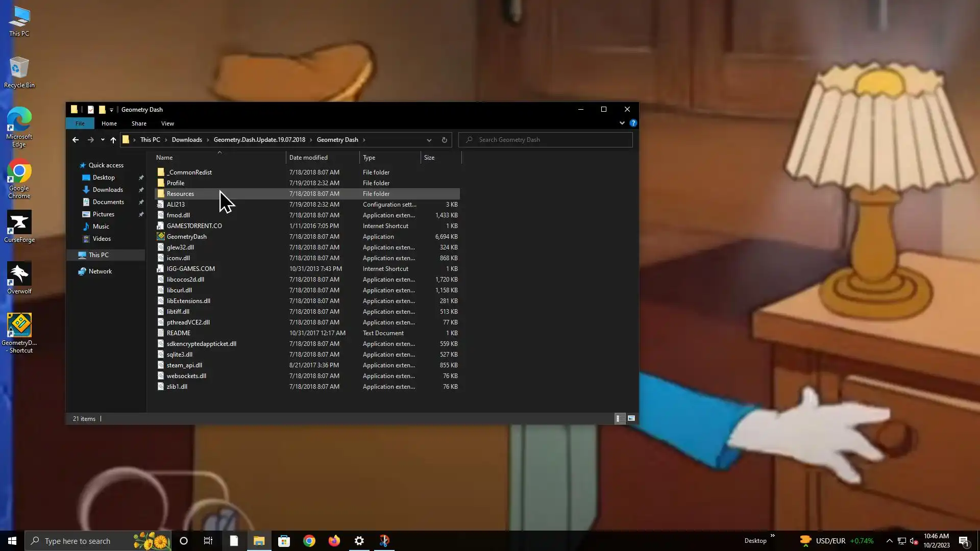Screen dimensions: 980x551
Task: Expand the ribbon with the chevron
Action: click(622, 123)
